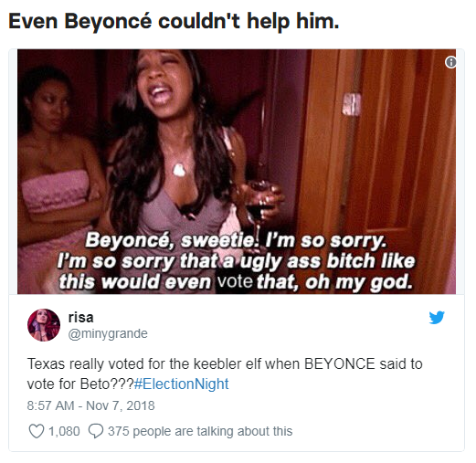Click the 8:57 AM - Nov 7, 2018 timestamp
The image size is (476, 463).
(90, 405)
